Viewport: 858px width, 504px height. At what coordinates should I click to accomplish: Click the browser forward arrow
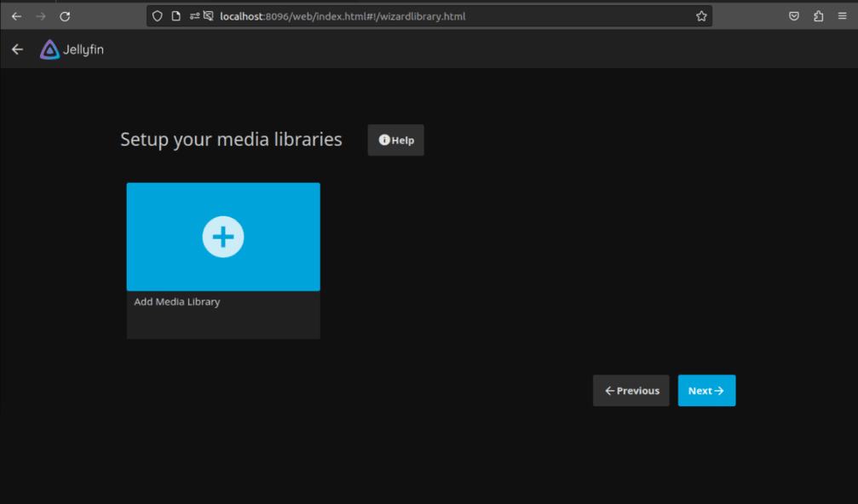41,16
